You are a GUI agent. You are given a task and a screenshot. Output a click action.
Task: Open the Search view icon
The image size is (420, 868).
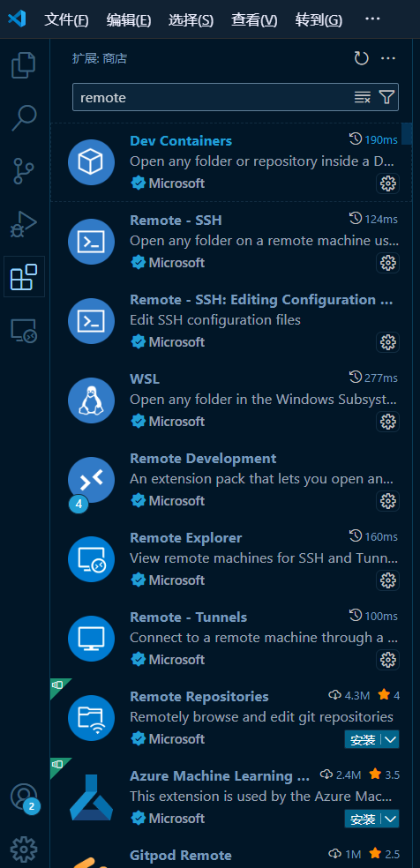pyautogui.click(x=25, y=118)
